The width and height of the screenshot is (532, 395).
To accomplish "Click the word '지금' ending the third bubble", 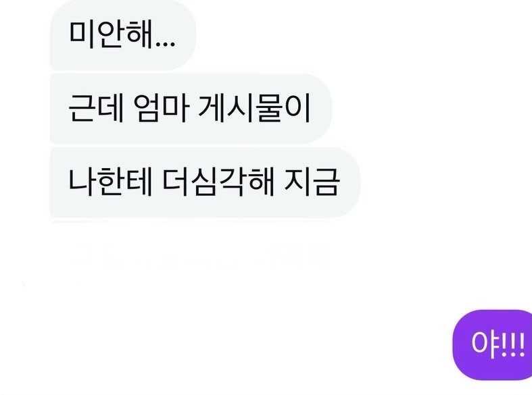I will tap(312, 182).
